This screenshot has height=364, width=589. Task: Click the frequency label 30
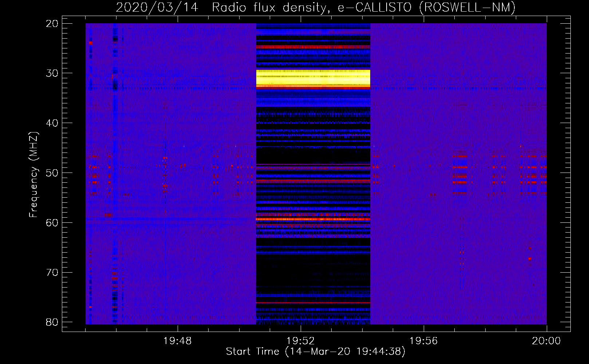pyautogui.click(x=52, y=73)
